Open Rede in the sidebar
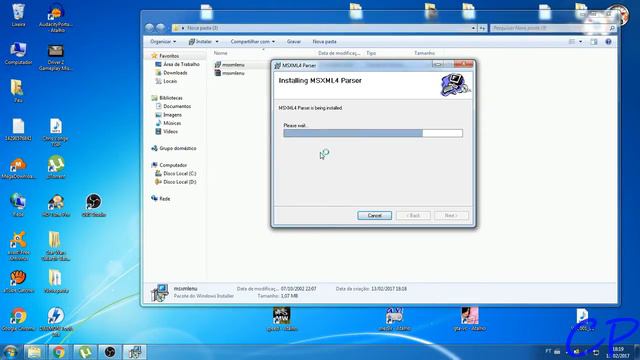 (x=164, y=198)
